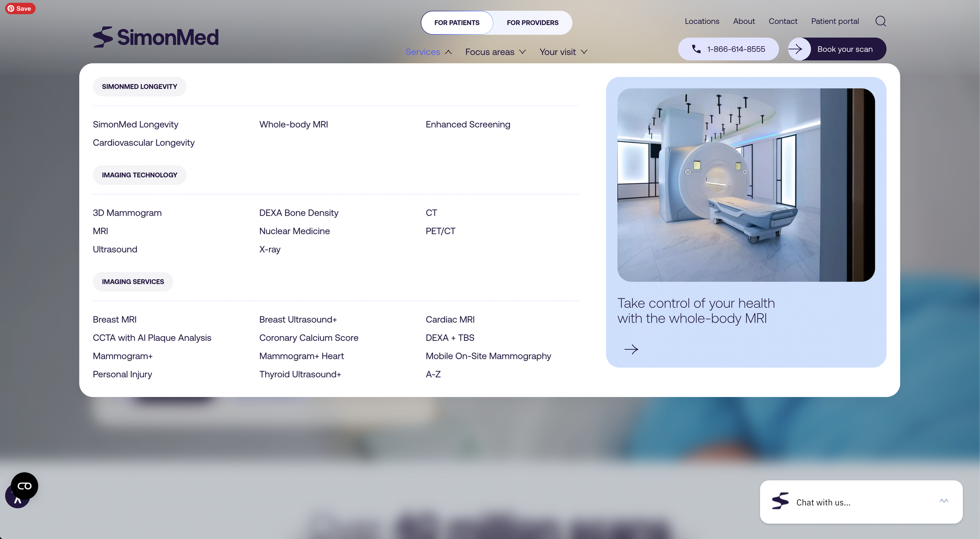
Task: Open the Locations page
Action: coord(702,21)
